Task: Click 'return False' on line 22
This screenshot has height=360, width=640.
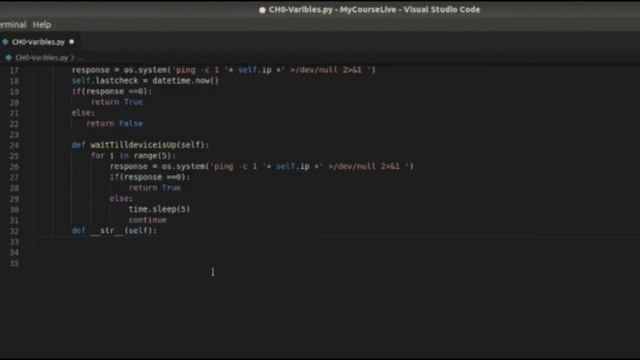Action: [114, 124]
